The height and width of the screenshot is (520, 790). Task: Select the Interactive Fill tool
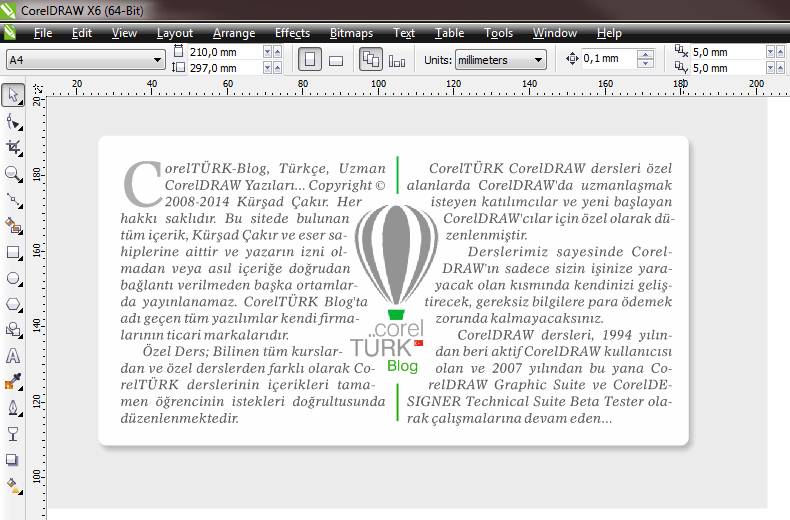(13, 486)
